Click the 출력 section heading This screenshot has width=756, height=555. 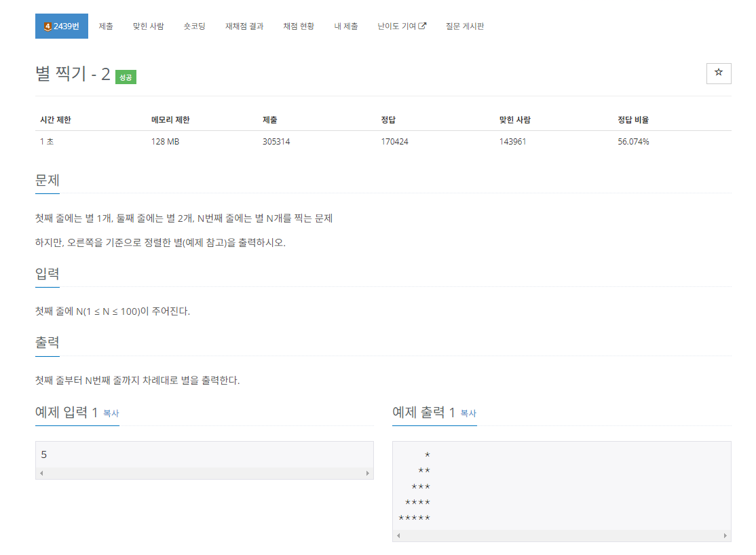coord(48,343)
